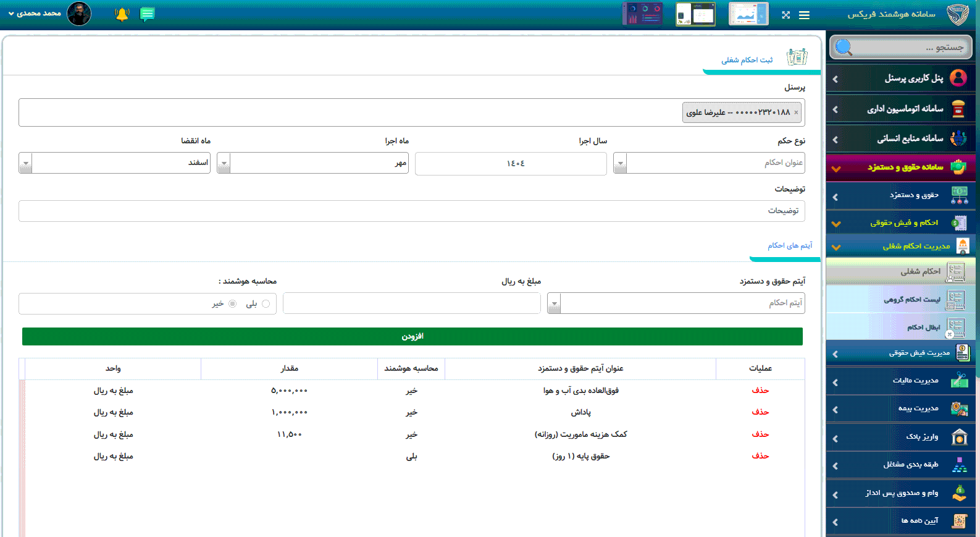This screenshot has height=537, width=980.
Task: Click حذف link for پاداش row
Action: tap(760, 412)
